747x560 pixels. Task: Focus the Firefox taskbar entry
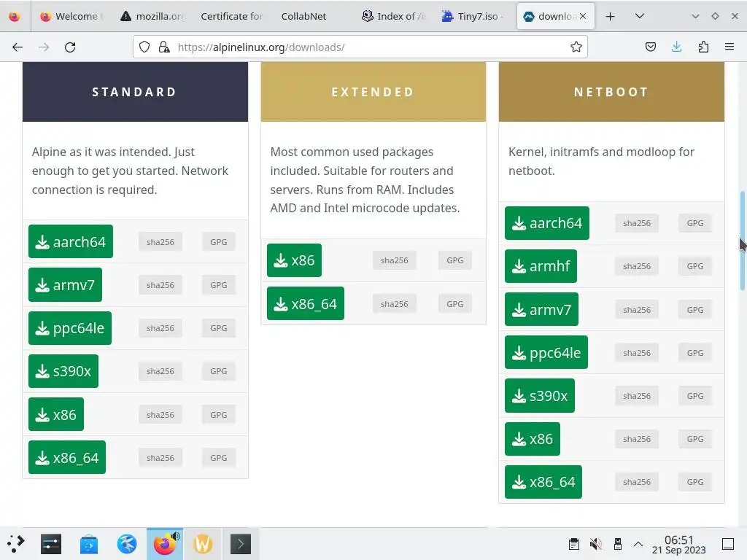(x=165, y=544)
